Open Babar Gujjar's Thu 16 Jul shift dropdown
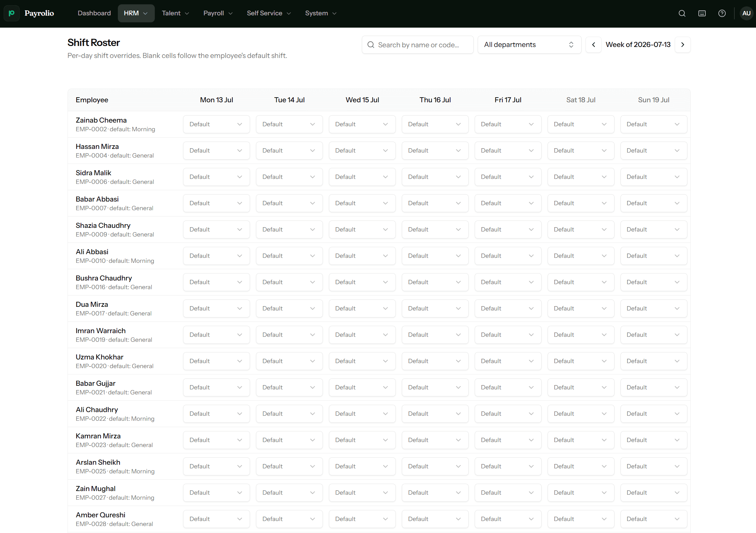 pos(435,387)
